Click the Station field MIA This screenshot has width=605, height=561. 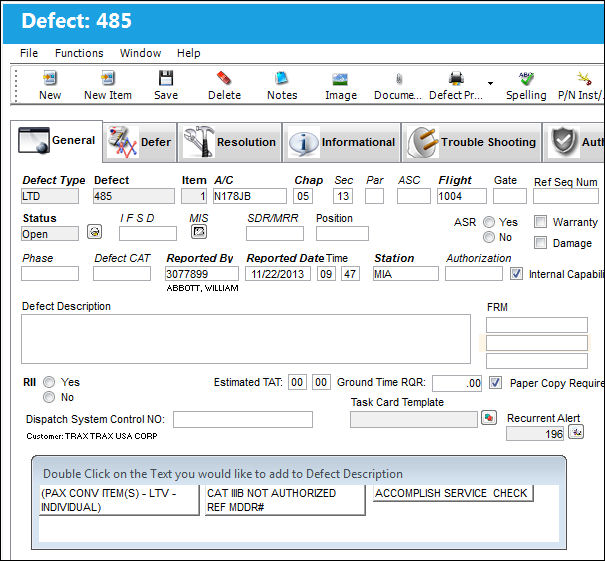(x=406, y=274)
